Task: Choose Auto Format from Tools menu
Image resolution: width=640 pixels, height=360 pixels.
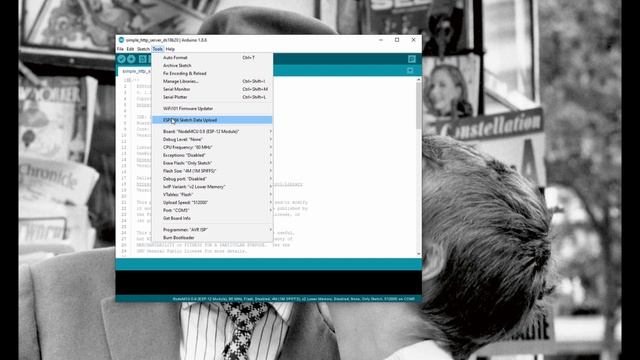Action: [x=212, y=58]
